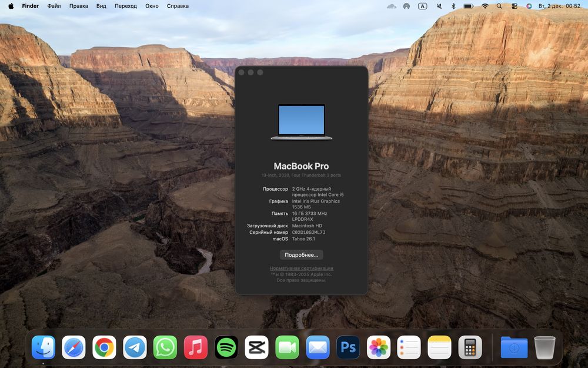This screenshot has height=368, width=588.
Task: Open Mail app in the Dock
Action: coord(318,347)
